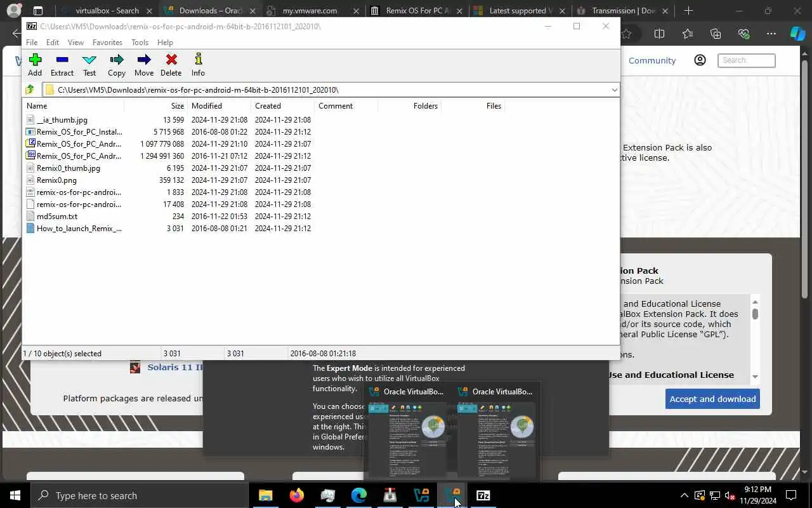812x508 pixels.
Task: Open Edge collections icon
Action: [x=716, y=34]
